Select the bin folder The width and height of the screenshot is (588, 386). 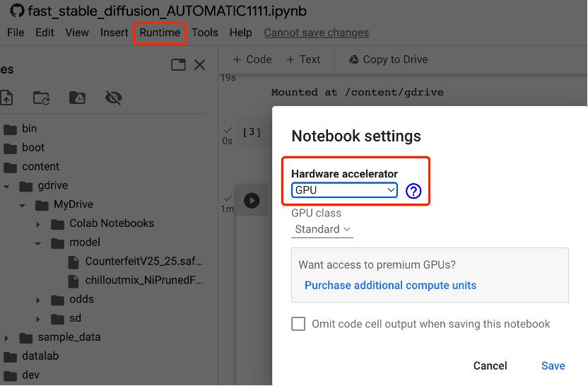tap(20, 129)
